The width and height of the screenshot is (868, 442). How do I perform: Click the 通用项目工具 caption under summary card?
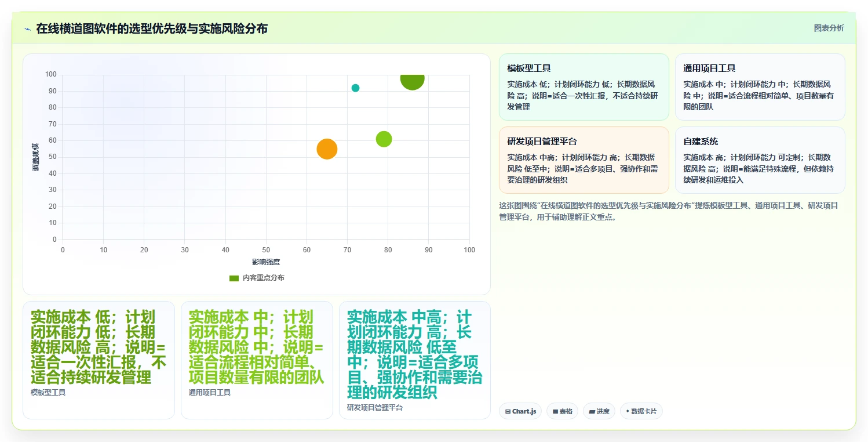210,393
